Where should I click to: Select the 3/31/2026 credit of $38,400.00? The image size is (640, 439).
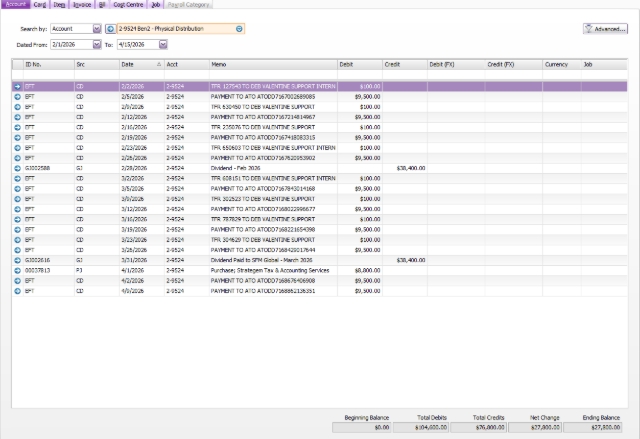pos(411,260)
